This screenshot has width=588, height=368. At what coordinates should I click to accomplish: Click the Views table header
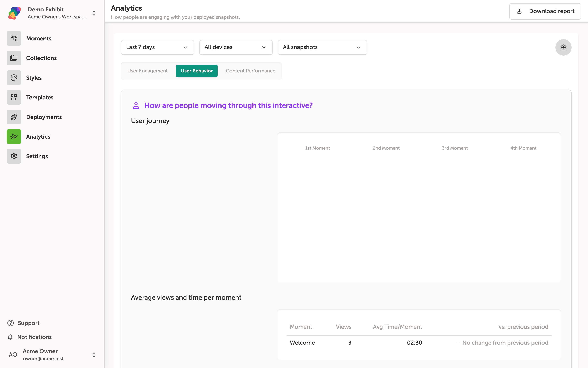click(x=343, y=327)
